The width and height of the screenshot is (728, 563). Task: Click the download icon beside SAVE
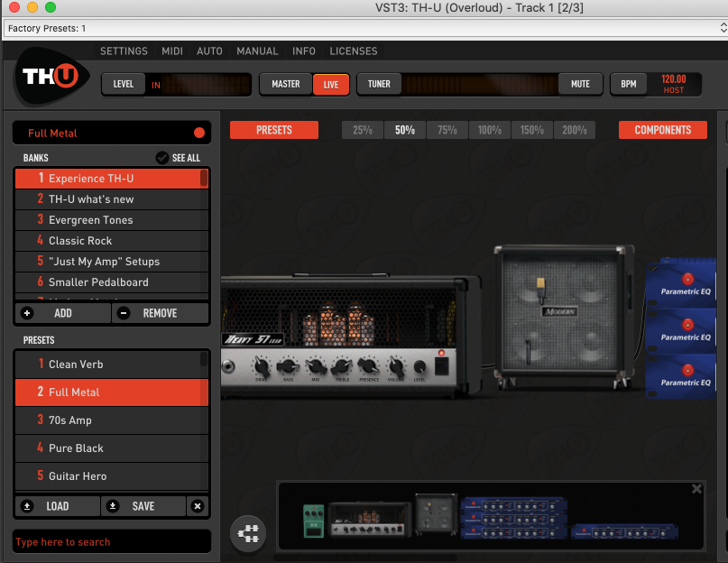pyautogui.click(x=113, y=506)
